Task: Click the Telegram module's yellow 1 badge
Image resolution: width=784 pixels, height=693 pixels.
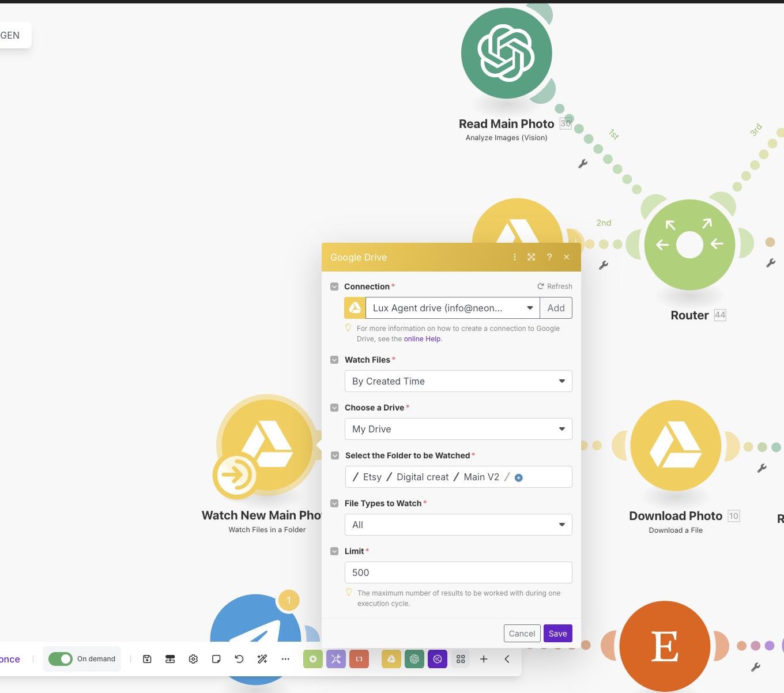Action: pyautogui.click(x=289, y=600)
